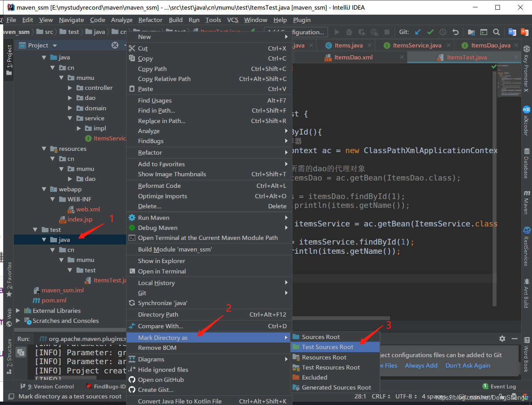Select Excluded in Mark Directory submenu
The height and width of the screenshot is (405, 532).
335,378
